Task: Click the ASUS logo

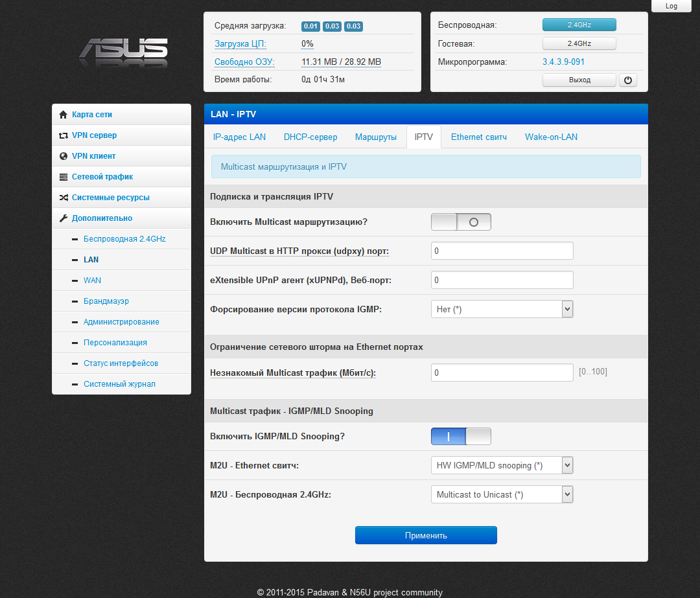Action: [124, 52]
